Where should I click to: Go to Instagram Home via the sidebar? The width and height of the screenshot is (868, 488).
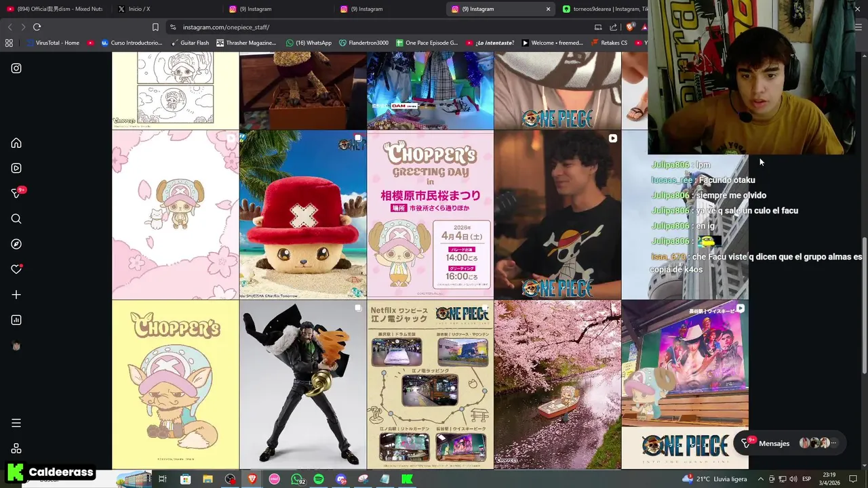[x=16, y=143]
